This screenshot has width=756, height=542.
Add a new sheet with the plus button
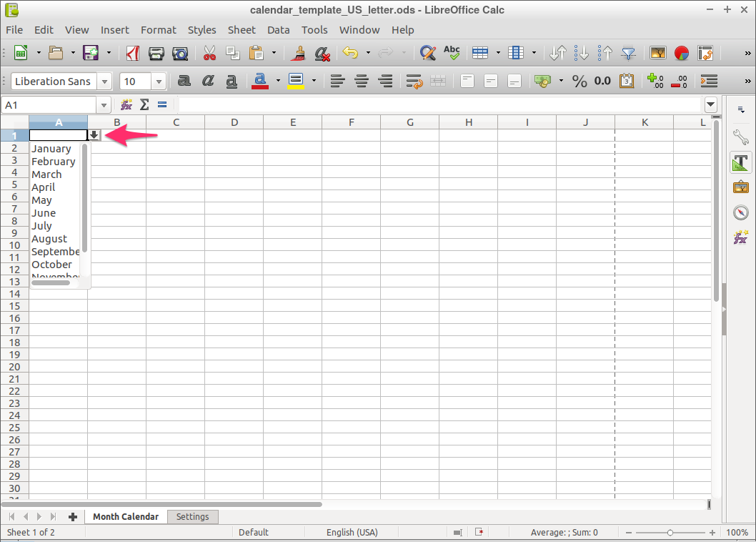pos(74,516)
